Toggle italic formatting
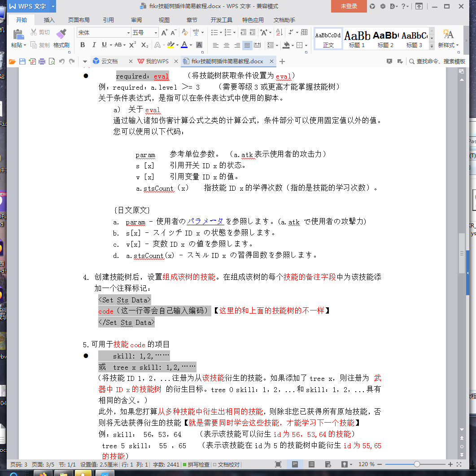Viewport: 476px width, 476px height. coord(94,45)
